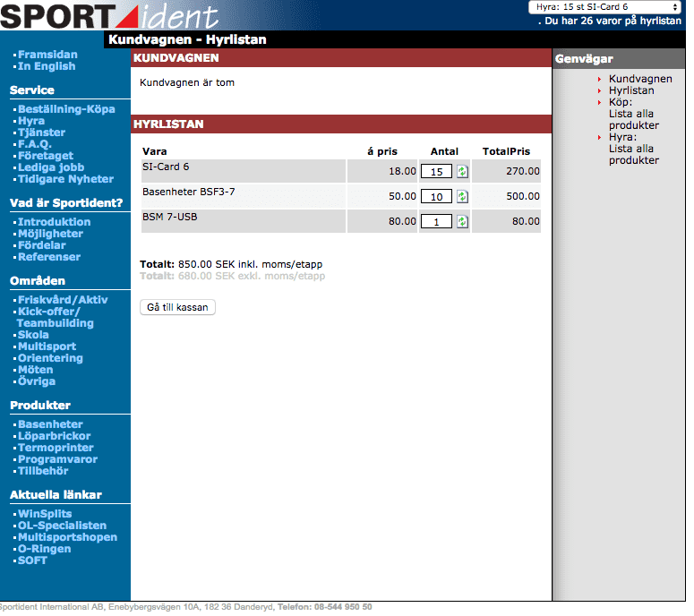The width and height of the screenshot is (694, 616).
Task: Open Multisportshopen link
Action: [x=67, y=537]
